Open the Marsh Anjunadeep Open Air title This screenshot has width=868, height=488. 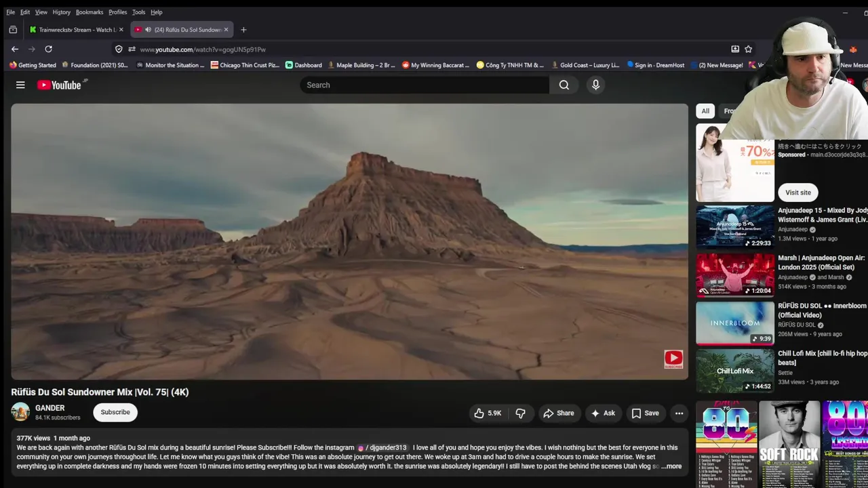(823, 262)
